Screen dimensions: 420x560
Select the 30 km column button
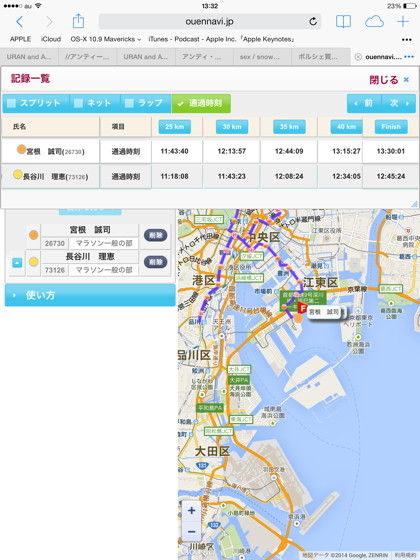tap(232, 127)
